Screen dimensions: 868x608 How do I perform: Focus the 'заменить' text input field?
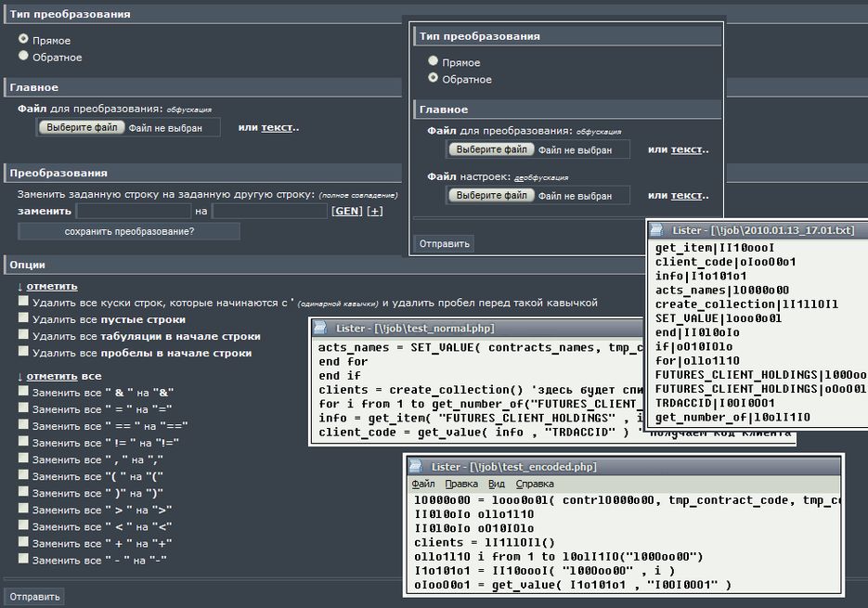tap(133, 212)
